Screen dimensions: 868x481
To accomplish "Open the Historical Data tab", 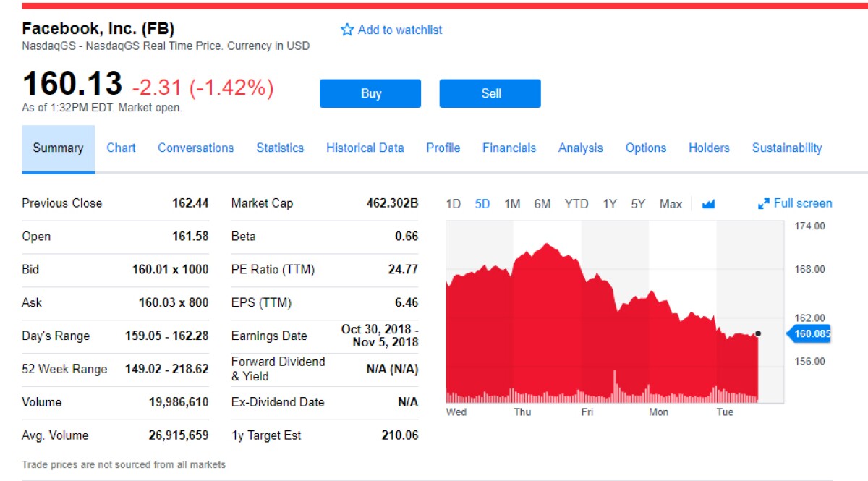I will [x=365, y=148].
